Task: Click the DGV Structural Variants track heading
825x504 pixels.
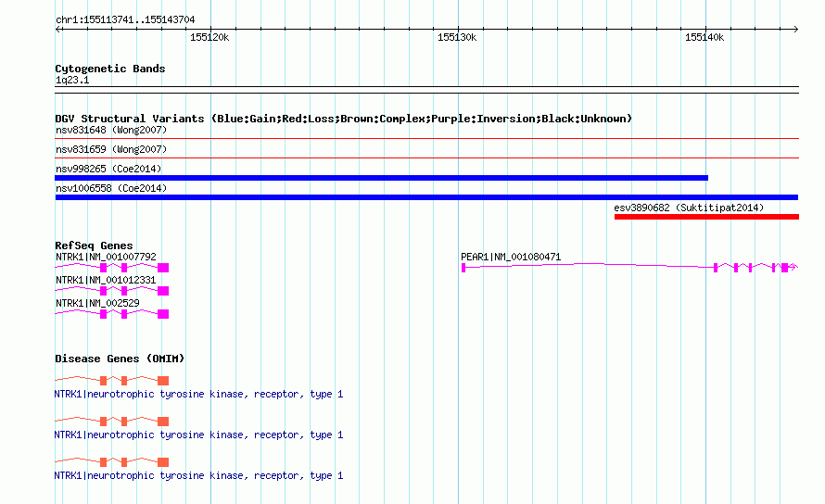Action: [x=344, y=119]
